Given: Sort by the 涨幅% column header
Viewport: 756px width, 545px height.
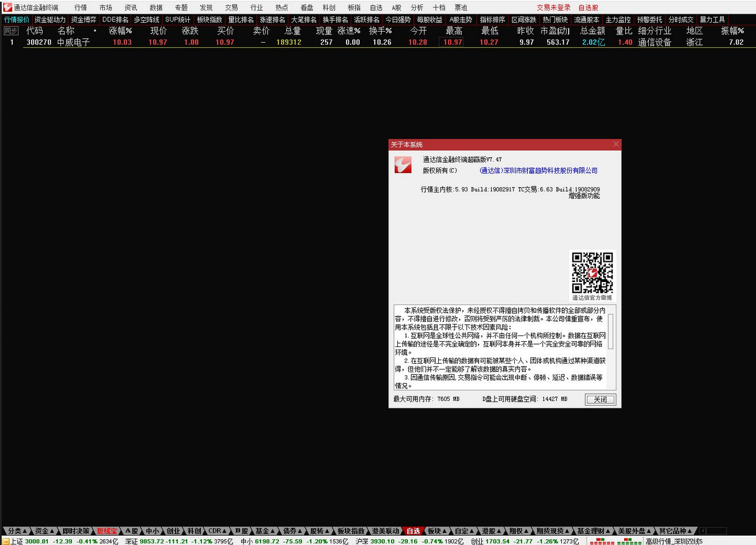Looking at the screenshot, I should pos(120,31).
